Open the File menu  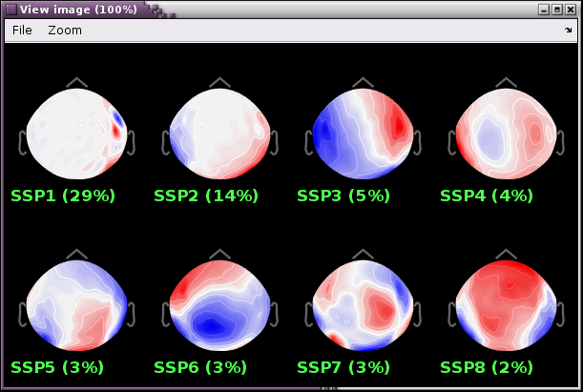[x=22, y=31]
